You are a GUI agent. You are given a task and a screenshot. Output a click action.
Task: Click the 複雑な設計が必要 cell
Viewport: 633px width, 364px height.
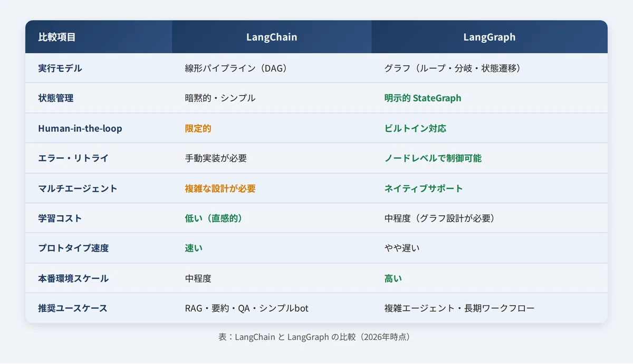coord(272,188)
